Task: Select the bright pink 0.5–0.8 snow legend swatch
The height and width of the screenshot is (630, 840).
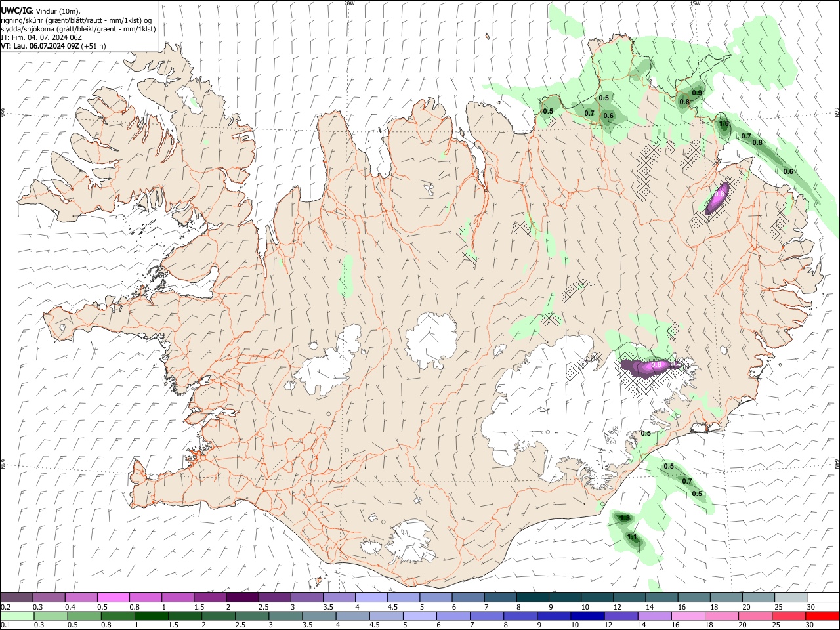Action: (113, 598)
